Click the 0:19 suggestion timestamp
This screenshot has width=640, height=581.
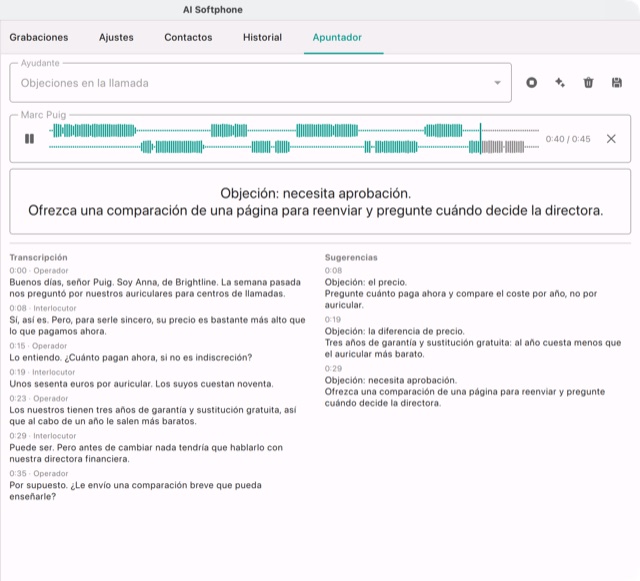(333, 320)
